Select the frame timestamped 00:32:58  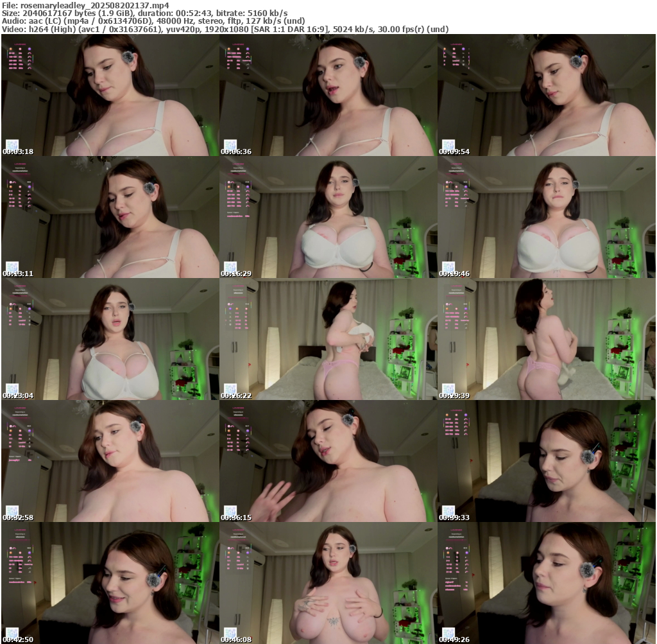pos(110,461)
